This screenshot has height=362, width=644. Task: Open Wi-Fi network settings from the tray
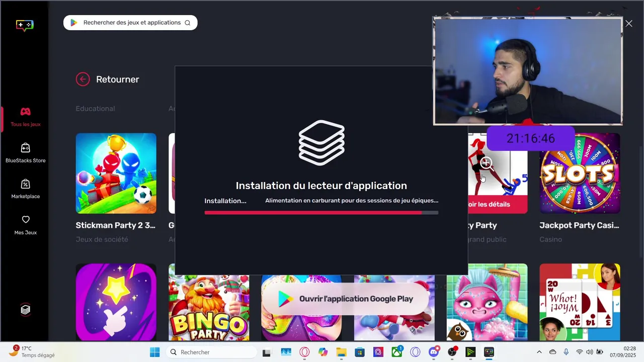pos(579,352)
